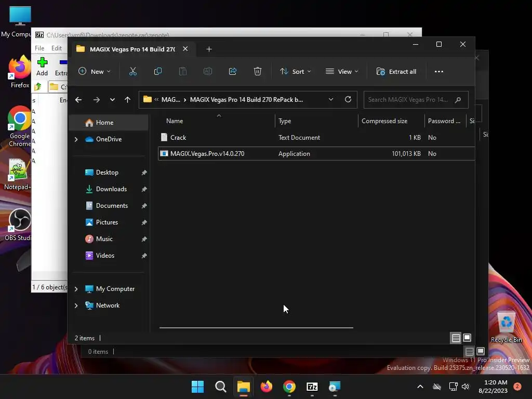Open the clock and date panel
The height and width of the screenshot is (399, 532).
click(493, 387)
